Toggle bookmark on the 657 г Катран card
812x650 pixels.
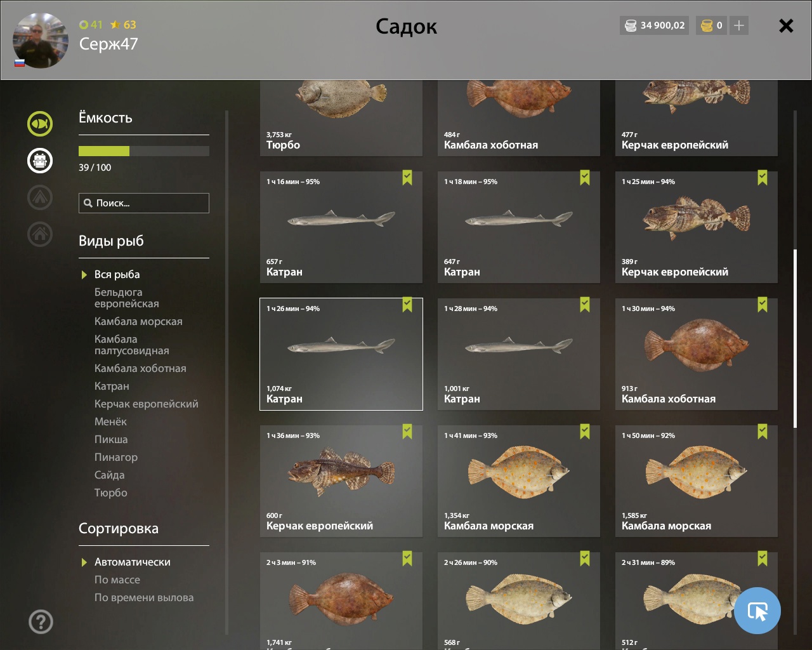coord(407,178)
